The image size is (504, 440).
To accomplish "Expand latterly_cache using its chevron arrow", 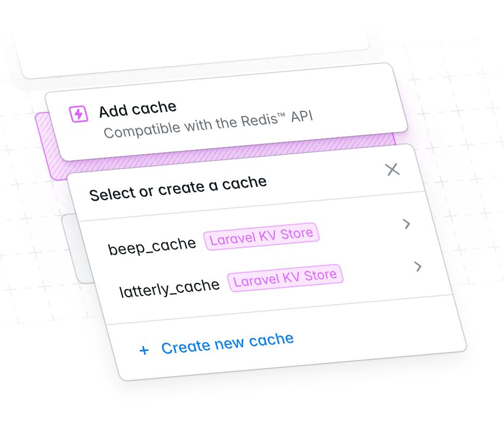I will (x=418, y=266).
